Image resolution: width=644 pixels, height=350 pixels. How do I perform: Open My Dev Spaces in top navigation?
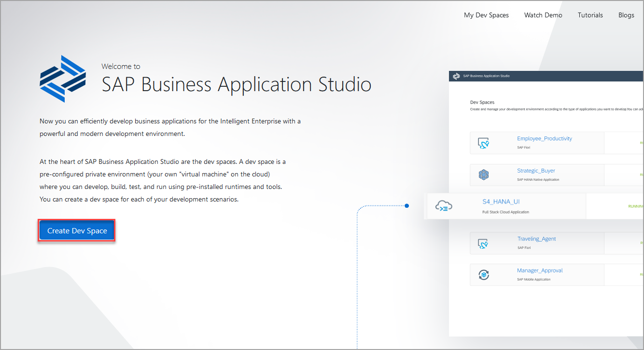click(x=486, y=15)
